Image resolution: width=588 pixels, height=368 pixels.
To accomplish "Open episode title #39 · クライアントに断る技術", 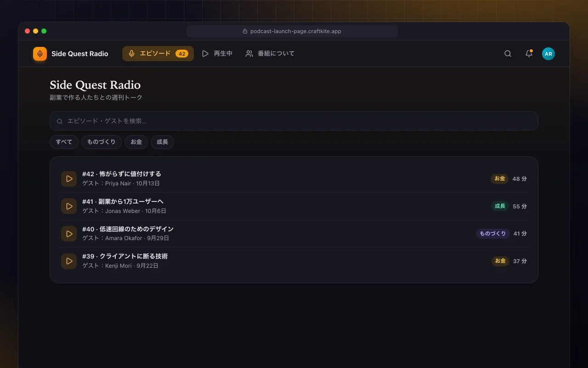I will 125,256.
